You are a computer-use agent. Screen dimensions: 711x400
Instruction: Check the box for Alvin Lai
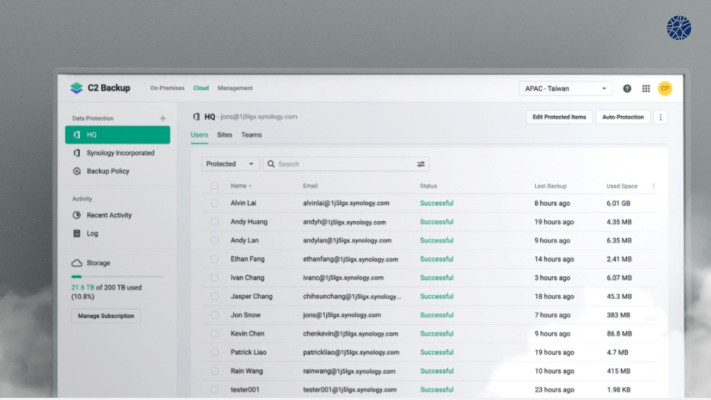pos(214,203)
